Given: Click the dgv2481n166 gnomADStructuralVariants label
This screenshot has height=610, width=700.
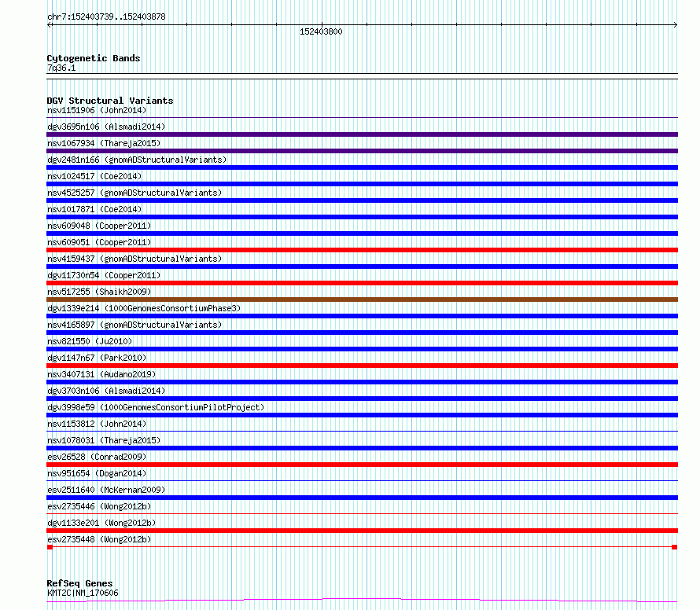Looking at the screenshot, I should coord(137,160).
